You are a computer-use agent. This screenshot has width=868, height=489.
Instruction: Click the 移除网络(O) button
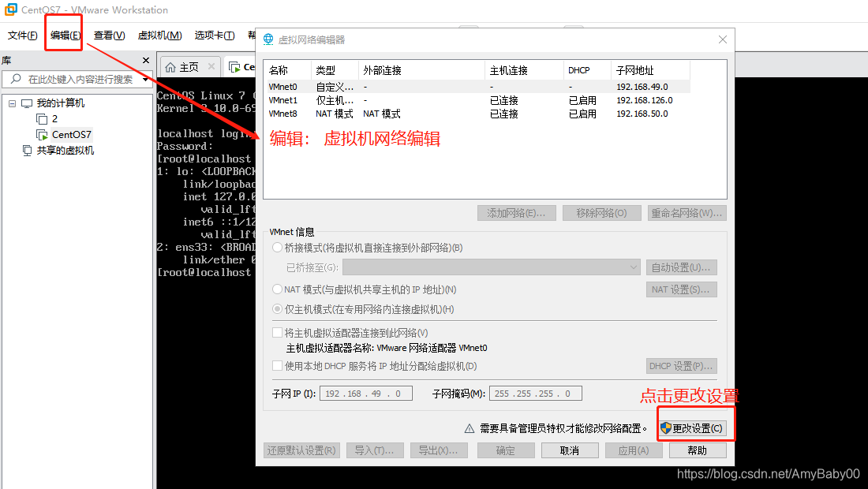coord(602,213)
